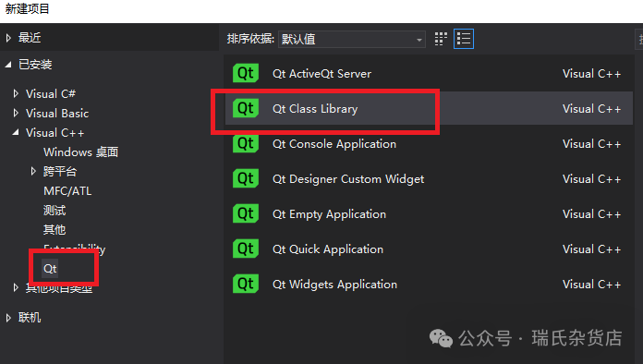Select the 跨平台 tree item
643x364 pixels.
point(60,171)
